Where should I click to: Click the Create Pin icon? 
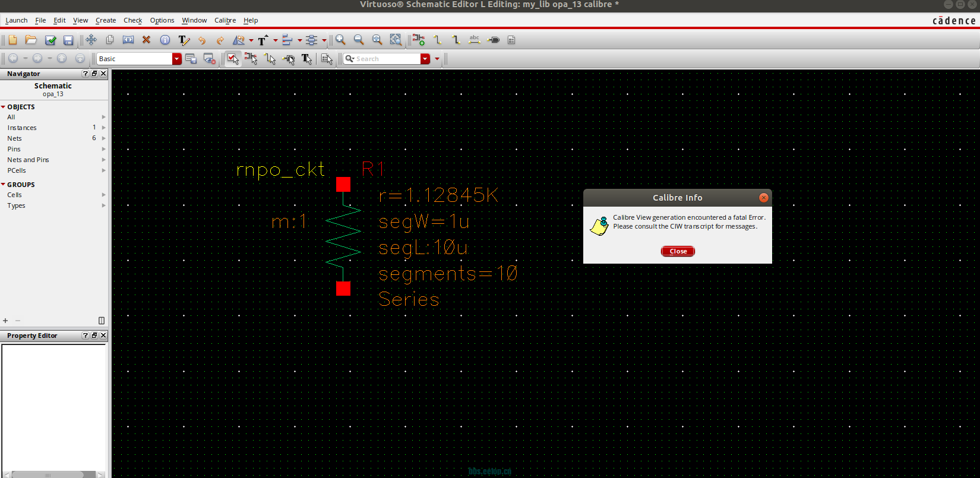point(494,40)
